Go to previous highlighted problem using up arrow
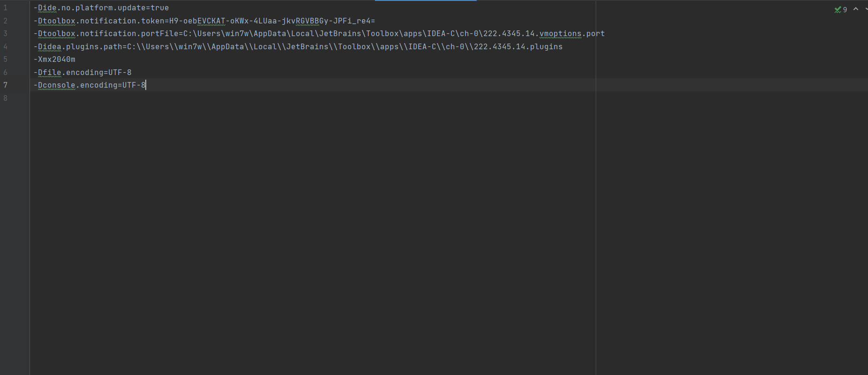Image resolution: width=868 pixels, height=375 pixels. (856, 9)
